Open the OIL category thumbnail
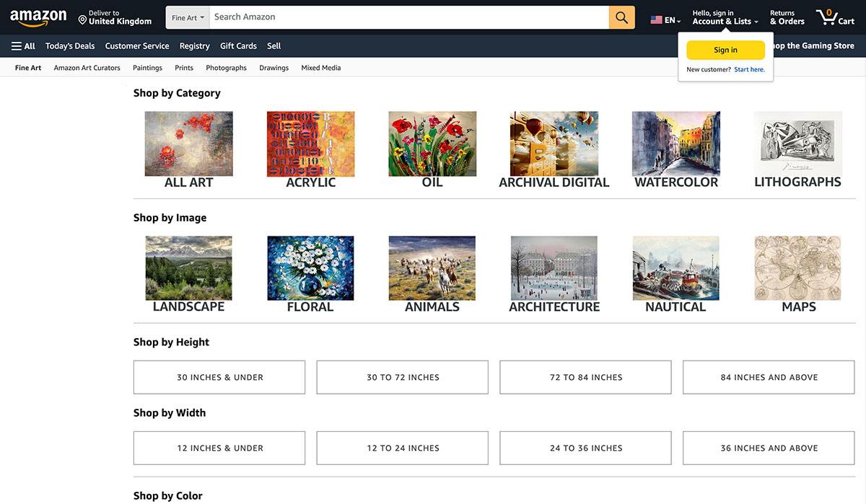This screenshot has width=866, height=504. point(432,143)
